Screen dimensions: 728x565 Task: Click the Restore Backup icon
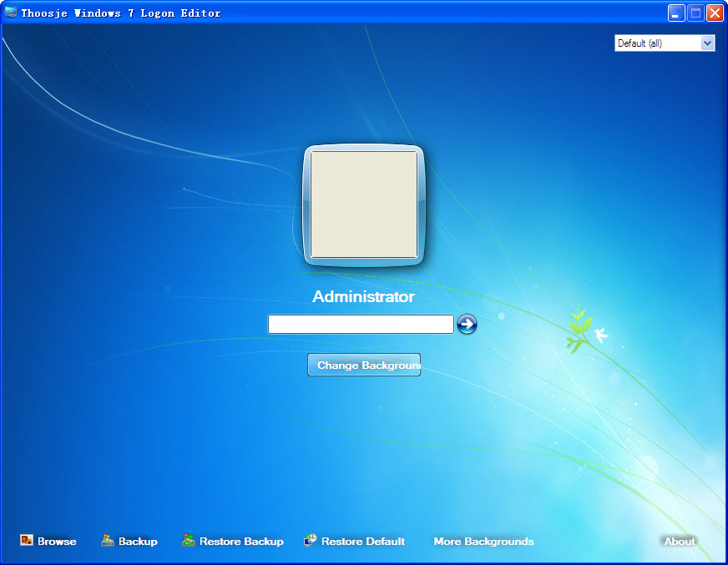click(x=189, y=541)
